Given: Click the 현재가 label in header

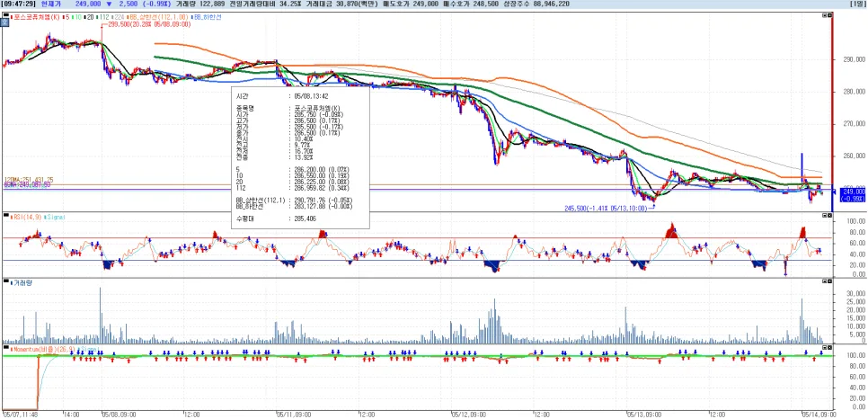Looking at the screenshot, I should click(x=50, y=4).
